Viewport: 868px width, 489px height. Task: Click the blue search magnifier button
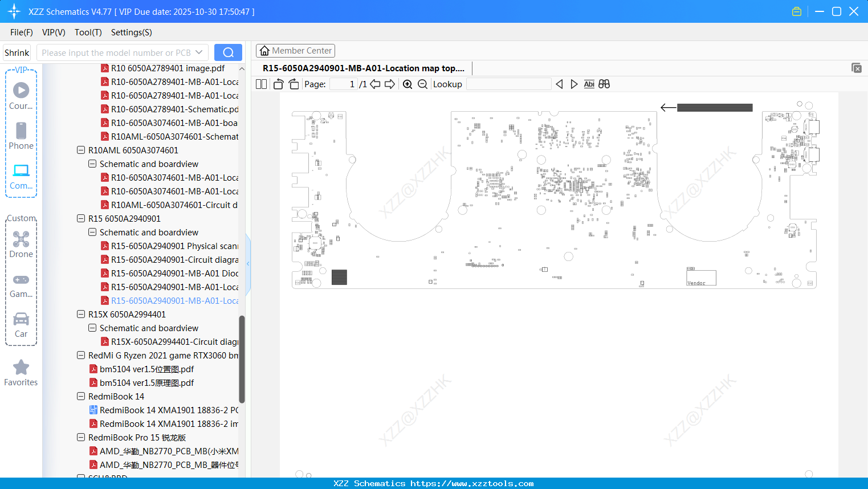point(228,52)
